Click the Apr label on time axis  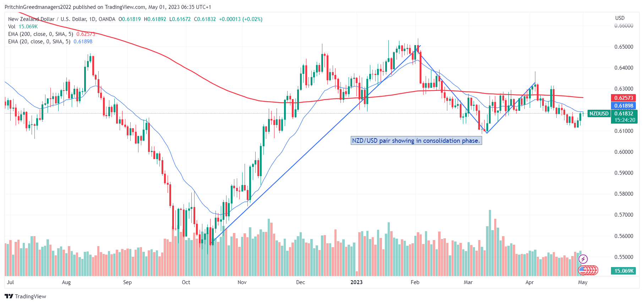pyautogui.click(x=529, y=282)
